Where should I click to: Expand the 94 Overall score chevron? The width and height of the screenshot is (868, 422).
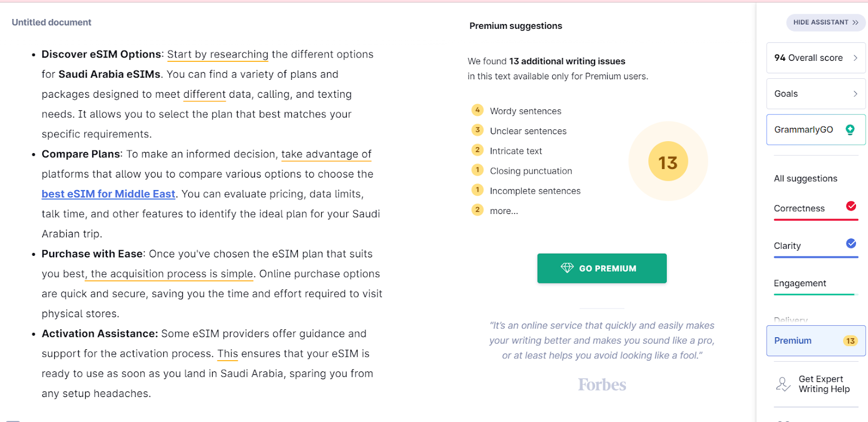tap(855, 58)
